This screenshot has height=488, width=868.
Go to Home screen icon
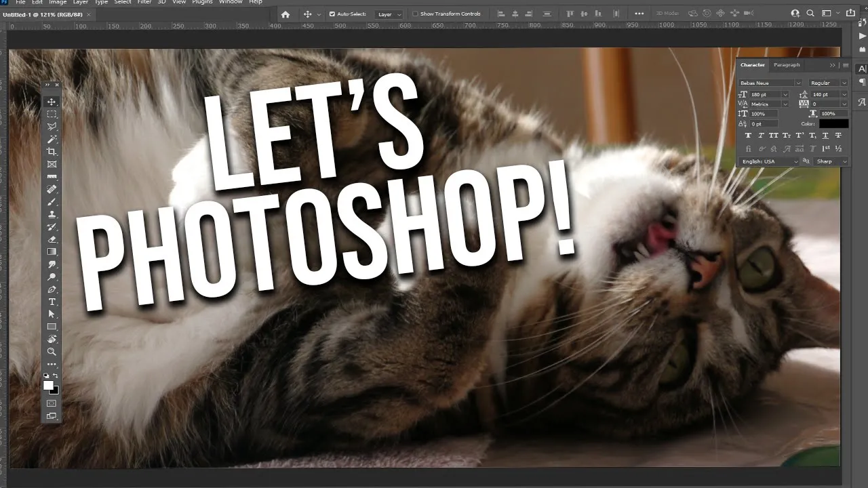coord(285,14)
